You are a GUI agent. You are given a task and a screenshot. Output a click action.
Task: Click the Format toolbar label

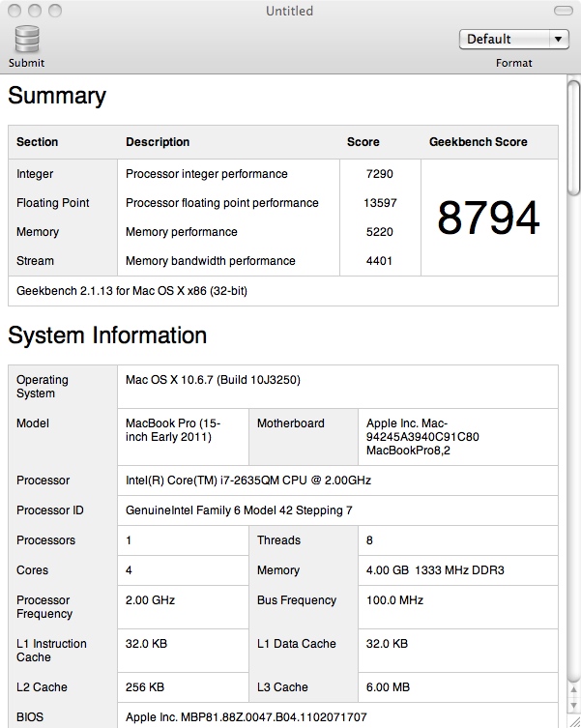(x=513, y=63)
